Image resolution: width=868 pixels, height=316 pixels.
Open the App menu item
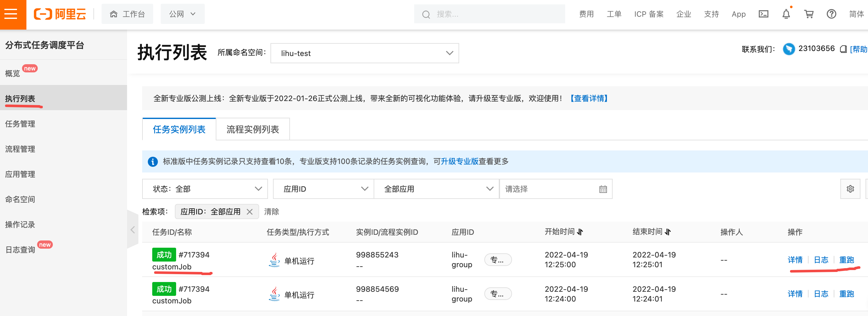tap(739, 14)
